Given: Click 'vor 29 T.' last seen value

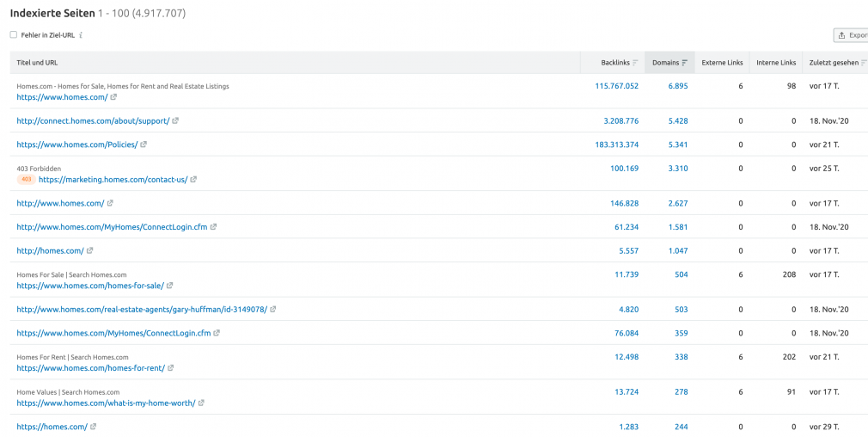Looking at the screenshot, I should [x=824, y=427].
